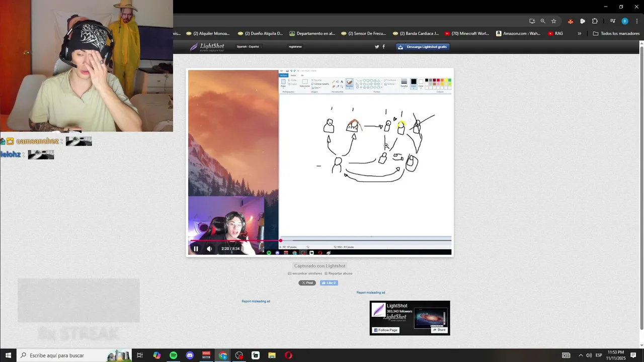Open the OBS Studio taskbar icon

tap(239, 355)
